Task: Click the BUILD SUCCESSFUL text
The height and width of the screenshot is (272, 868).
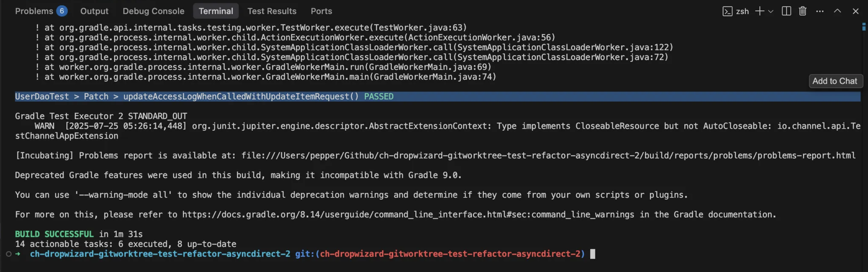Action: 54,234
